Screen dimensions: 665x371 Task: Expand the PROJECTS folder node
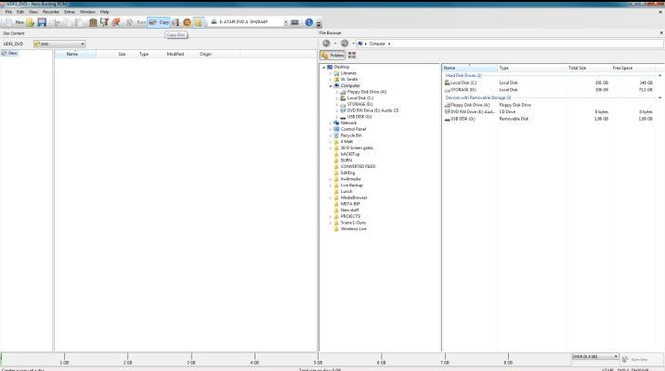tap(330, 216)
